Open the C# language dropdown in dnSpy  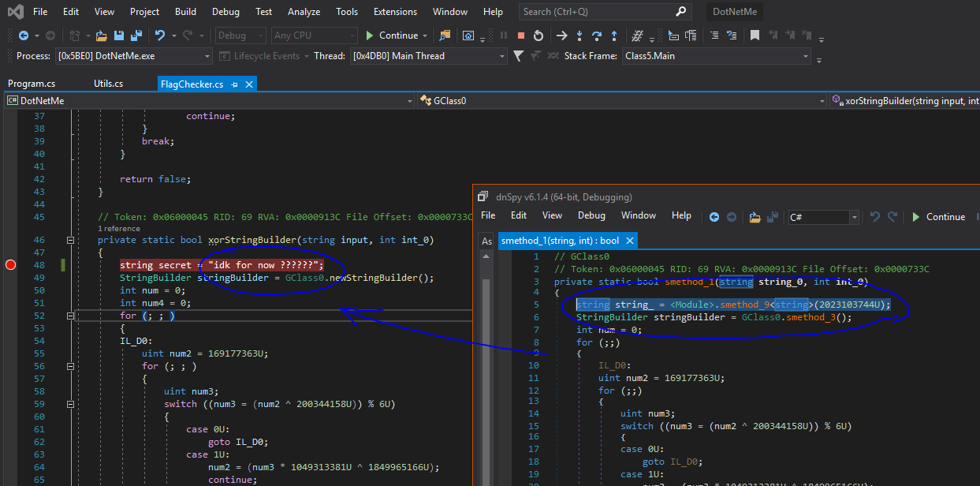coord(854,217)
